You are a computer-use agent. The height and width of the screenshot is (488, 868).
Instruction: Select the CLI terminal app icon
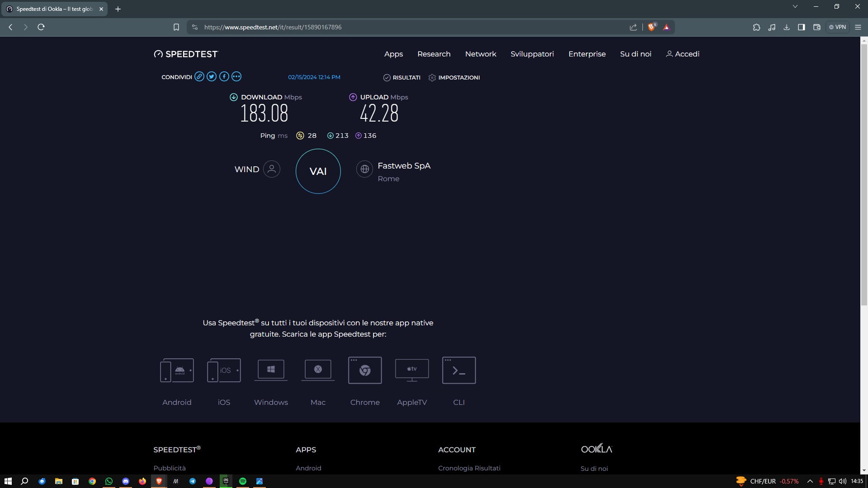pyautogui.click(x=459, y=370)
